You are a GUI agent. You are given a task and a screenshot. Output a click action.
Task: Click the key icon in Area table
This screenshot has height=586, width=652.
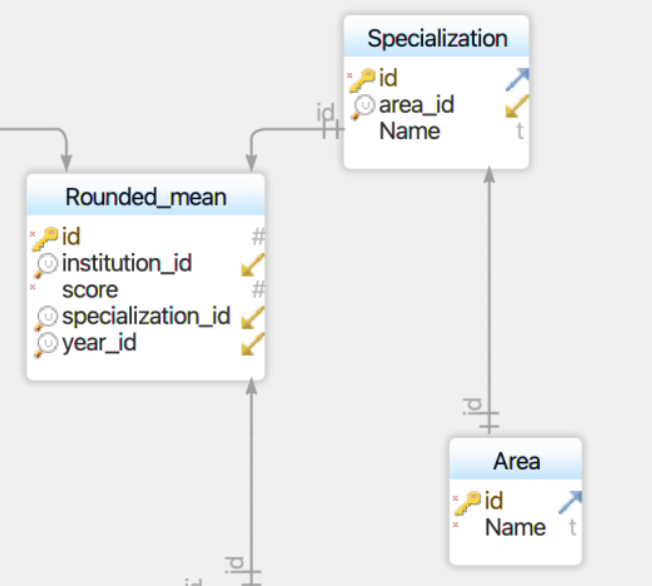point(468,502)
